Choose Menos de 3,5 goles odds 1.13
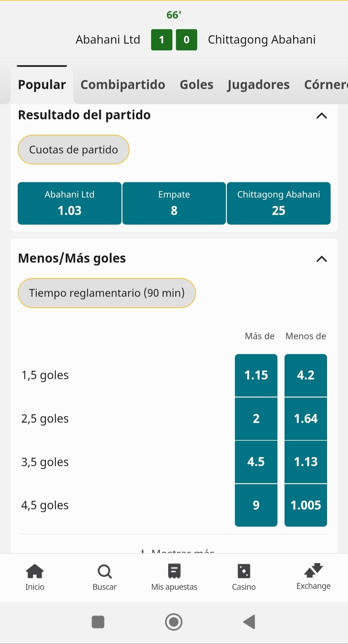The height and width of the screenshot is (644, 348). point(306,462)
